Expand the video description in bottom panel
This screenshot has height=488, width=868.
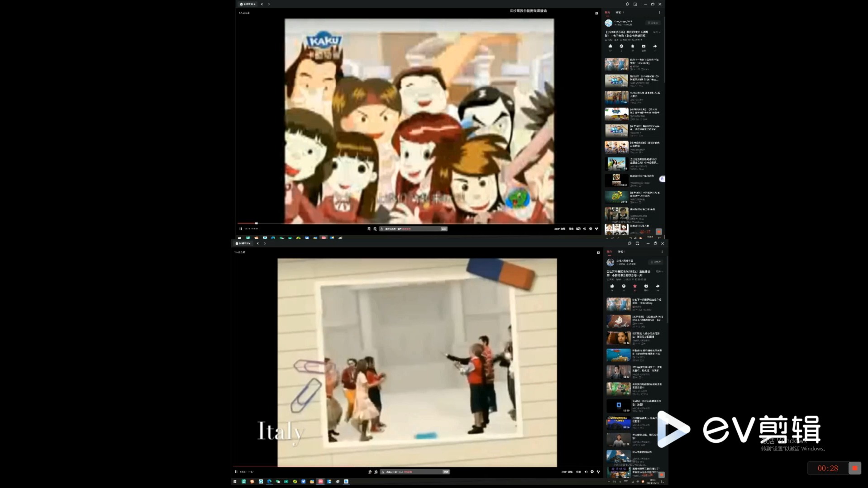[x=659, y=272]
